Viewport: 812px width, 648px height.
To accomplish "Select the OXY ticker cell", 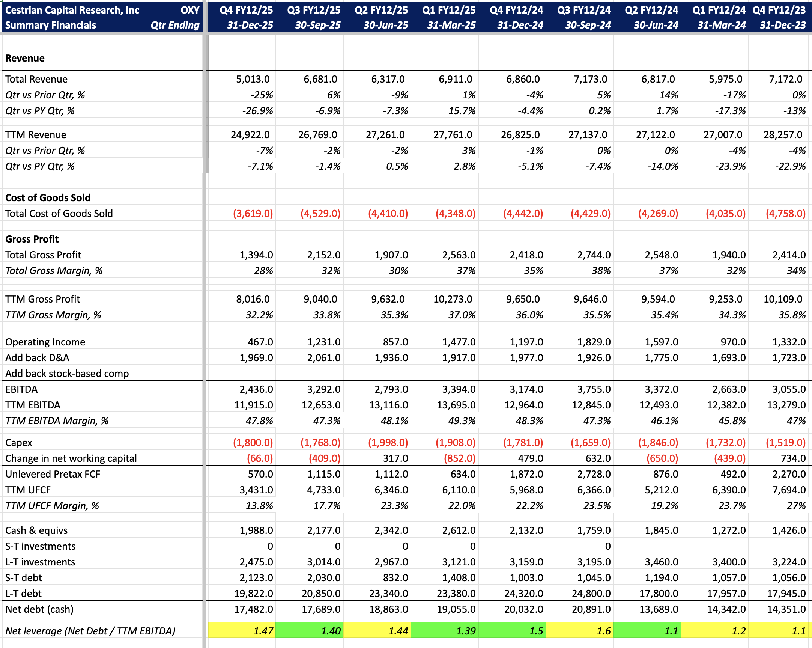I will point(189,10).
